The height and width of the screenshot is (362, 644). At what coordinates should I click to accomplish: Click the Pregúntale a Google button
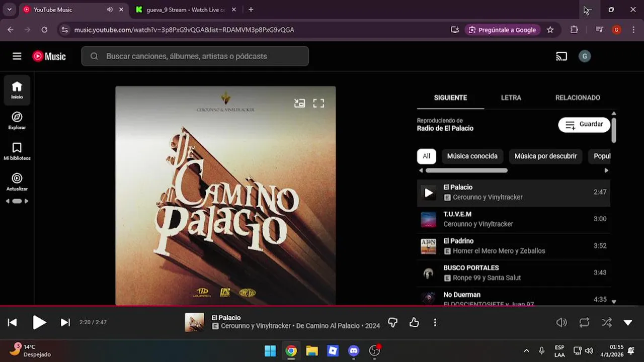502,30
